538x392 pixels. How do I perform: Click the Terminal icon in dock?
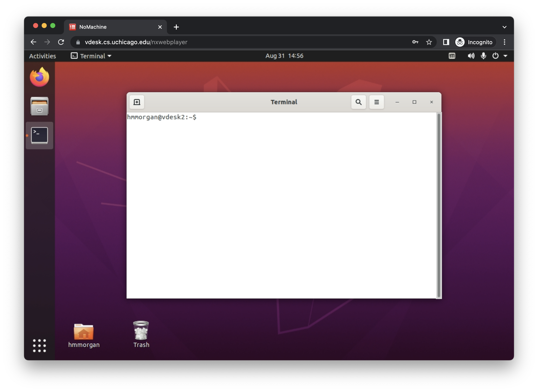click(x=39, y=135)
